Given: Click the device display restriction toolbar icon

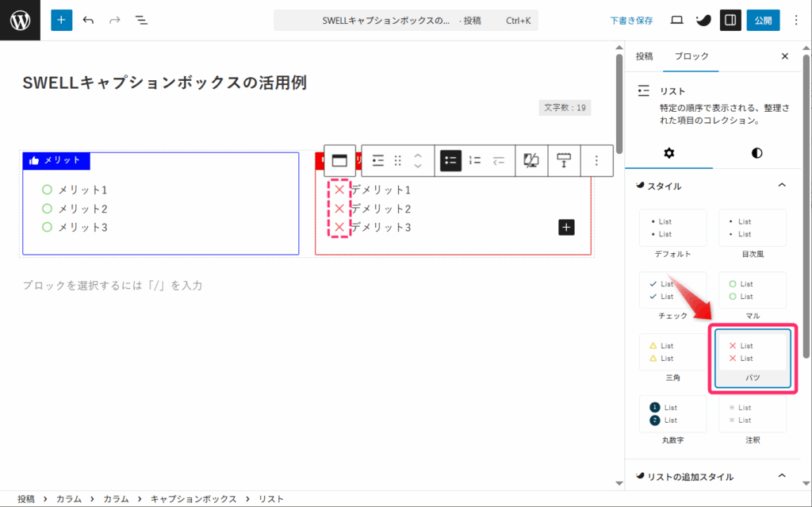Looking at the screenshot, I should click(x=531, y=161).
